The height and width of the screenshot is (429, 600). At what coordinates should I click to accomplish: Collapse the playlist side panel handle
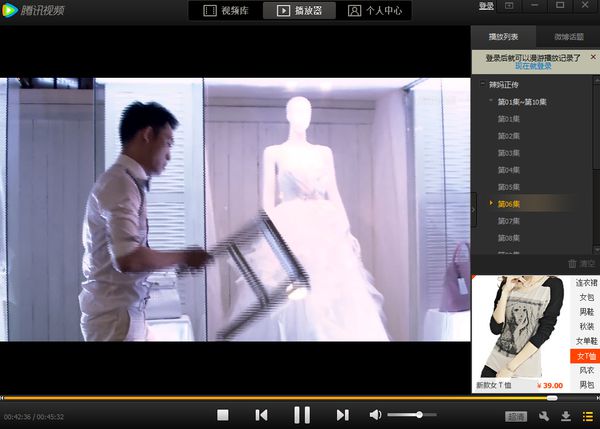point(474,210)
